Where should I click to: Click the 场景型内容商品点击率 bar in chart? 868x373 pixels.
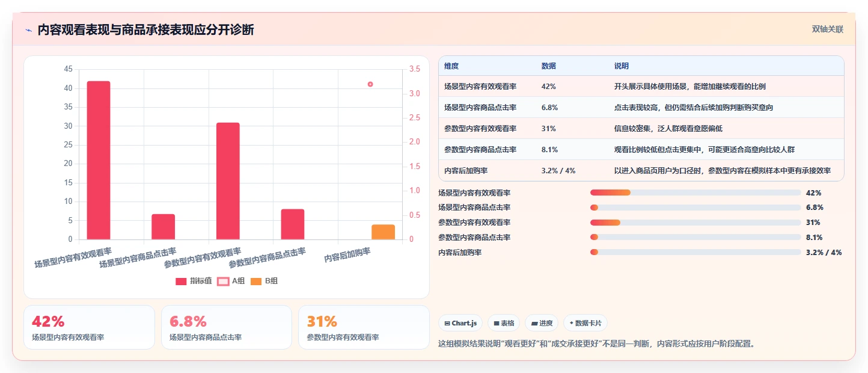pyautogui.click(x=164, y=227)
